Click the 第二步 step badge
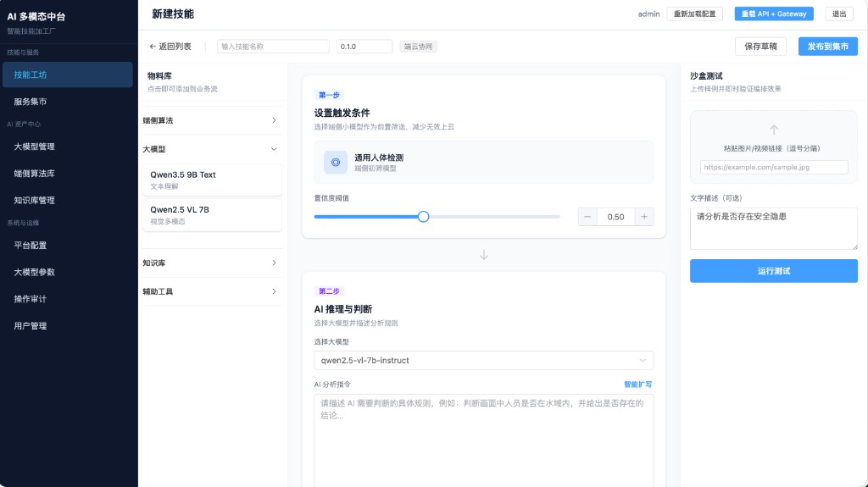The width and height of the screenshot is (868, 487). pyautogui.click(x=329, y=291)
